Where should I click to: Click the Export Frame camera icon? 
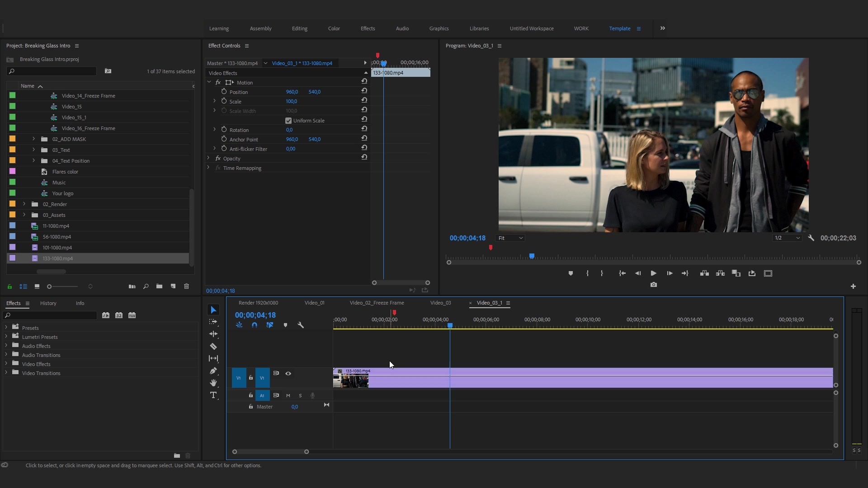(x=653, y=285)
